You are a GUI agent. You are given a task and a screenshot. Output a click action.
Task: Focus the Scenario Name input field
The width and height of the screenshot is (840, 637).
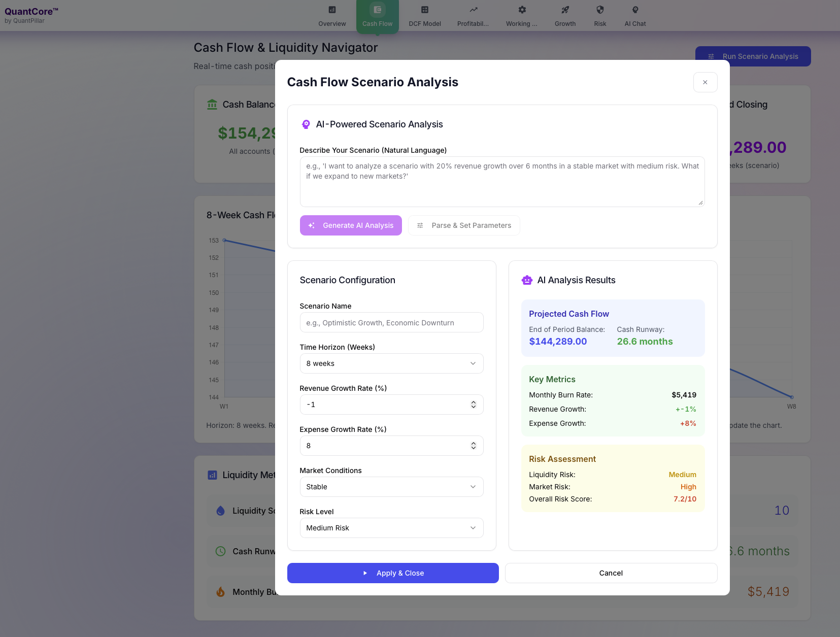(391, 323)
